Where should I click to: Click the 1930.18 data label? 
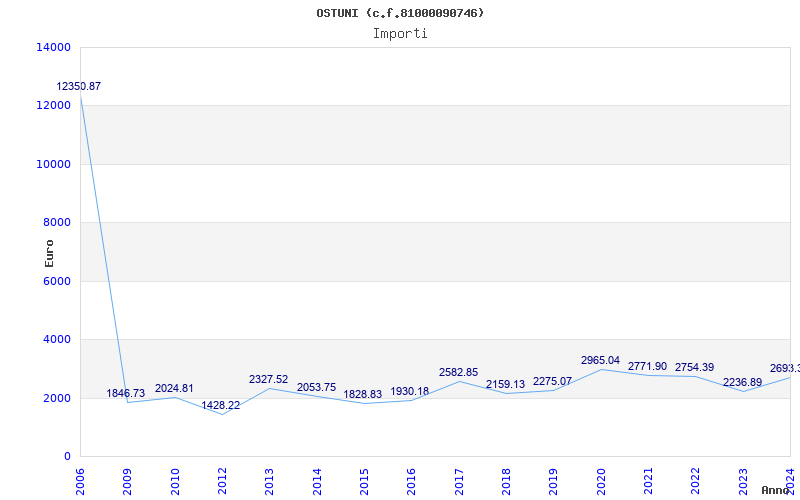[410, 391]
